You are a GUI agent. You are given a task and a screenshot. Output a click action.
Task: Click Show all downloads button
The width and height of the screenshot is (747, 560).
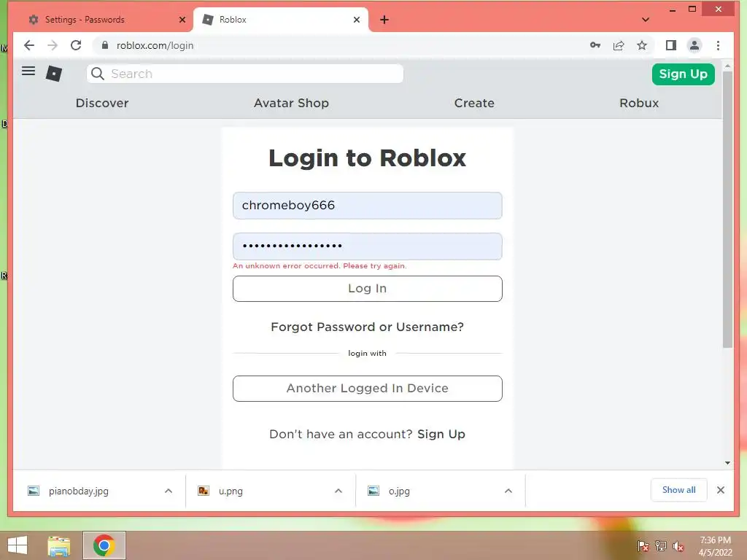(679, 490)
